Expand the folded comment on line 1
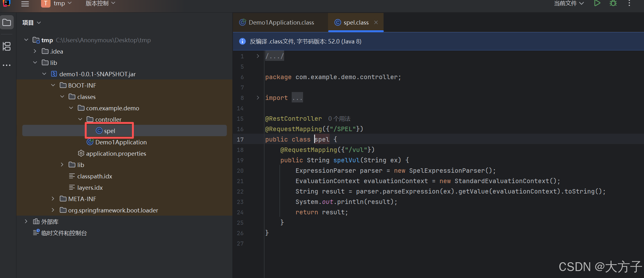 (258, 56)
